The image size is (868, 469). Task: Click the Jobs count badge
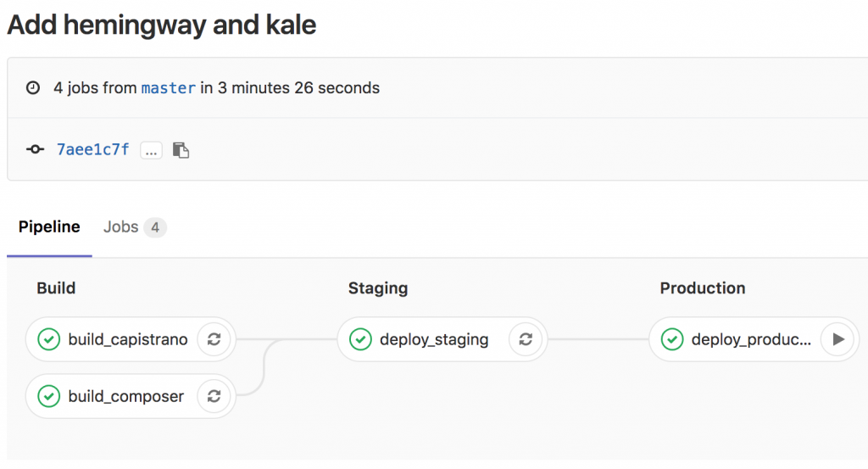coord(155,227)
